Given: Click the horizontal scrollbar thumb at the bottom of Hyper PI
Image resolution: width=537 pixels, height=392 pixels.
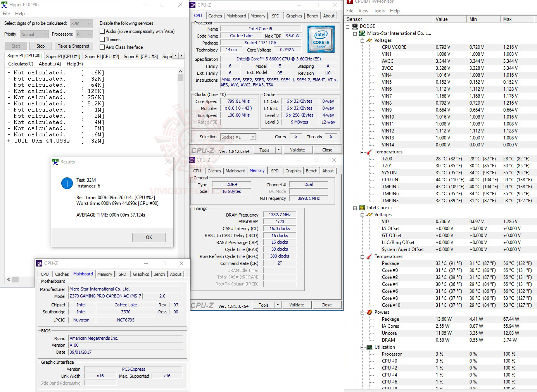Looking at the screenshot, I should point(15,279).
